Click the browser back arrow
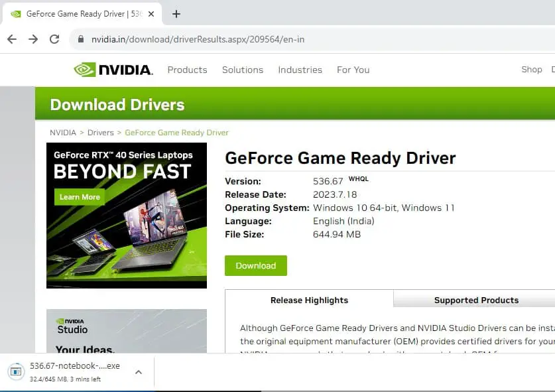This screenshot has width=555, height=392. pyautogui.click(x=12, y=39)
